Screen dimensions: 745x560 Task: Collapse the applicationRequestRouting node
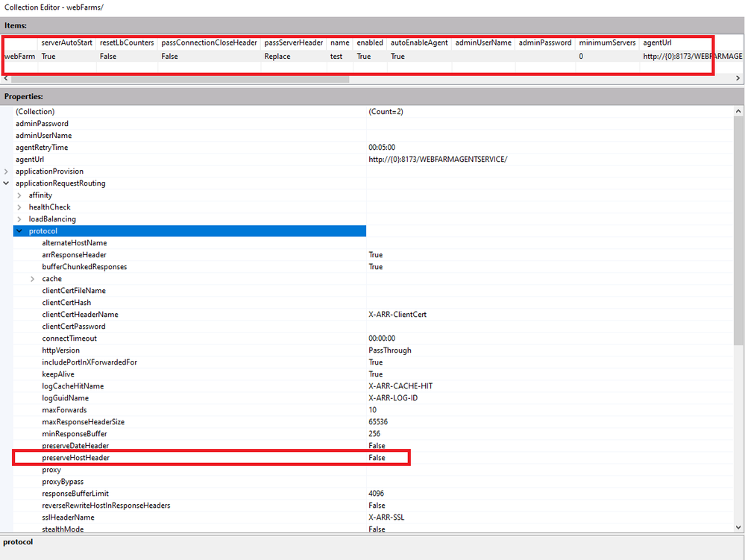point(6,183)
